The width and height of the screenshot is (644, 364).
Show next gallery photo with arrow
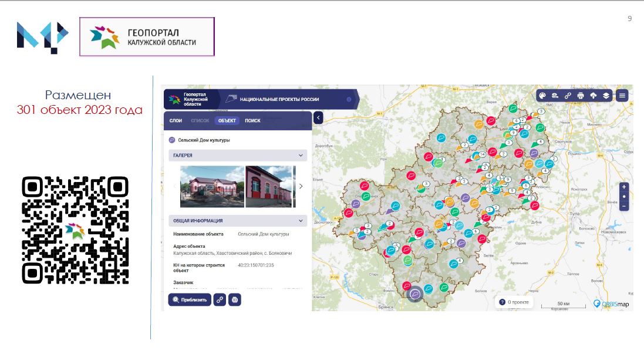[301, 186]
